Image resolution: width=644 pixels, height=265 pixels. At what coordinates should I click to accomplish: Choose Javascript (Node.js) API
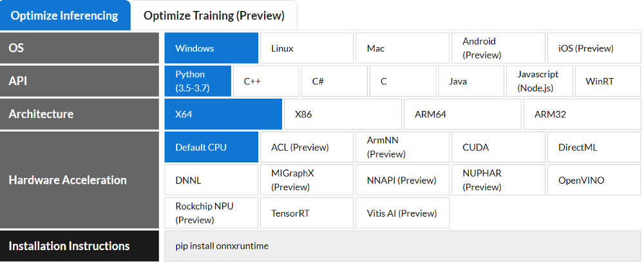point(539,81)
